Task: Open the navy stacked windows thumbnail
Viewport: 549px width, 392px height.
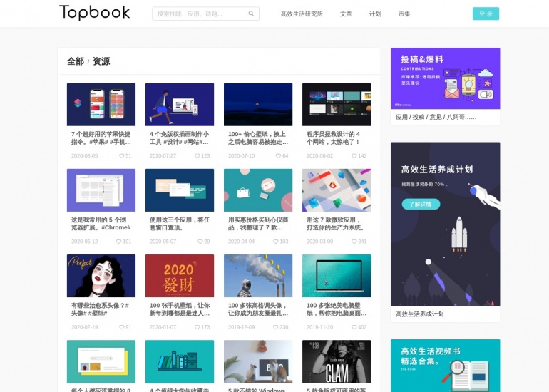Action: [x=180, y=190]
